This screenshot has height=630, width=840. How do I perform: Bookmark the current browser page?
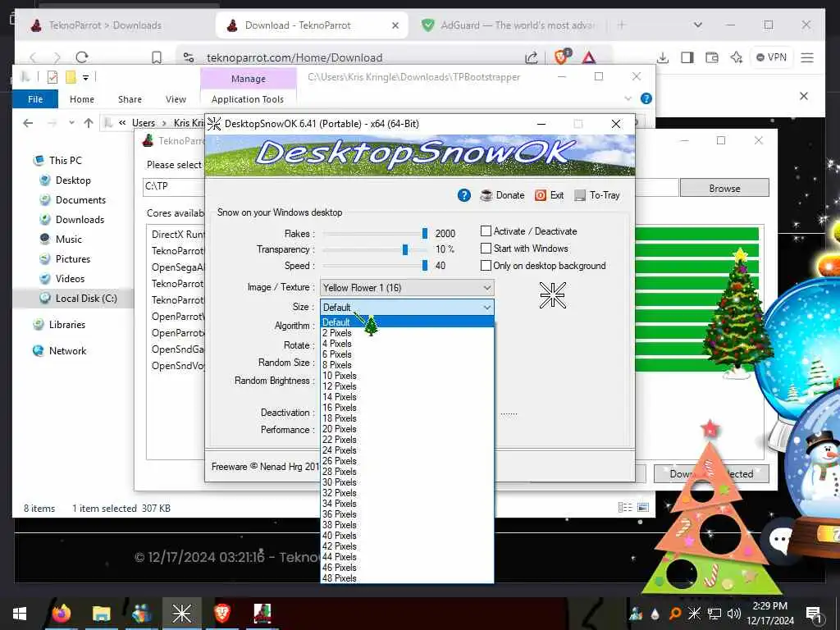tap(157, 57)
